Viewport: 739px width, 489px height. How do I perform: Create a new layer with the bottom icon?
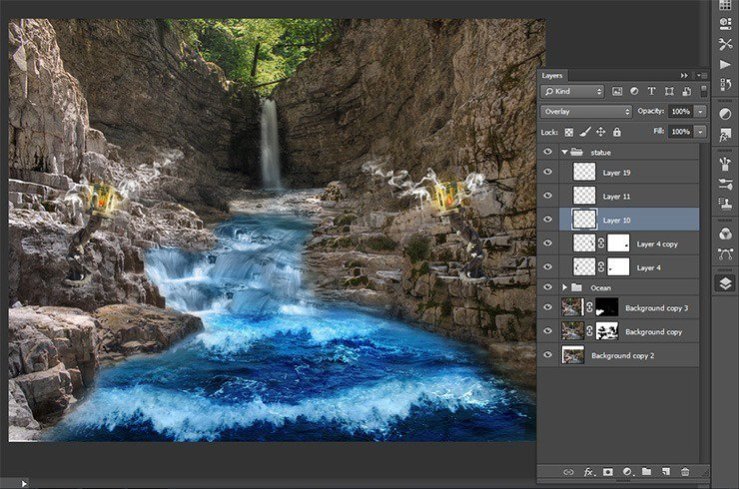coord(665,471)
